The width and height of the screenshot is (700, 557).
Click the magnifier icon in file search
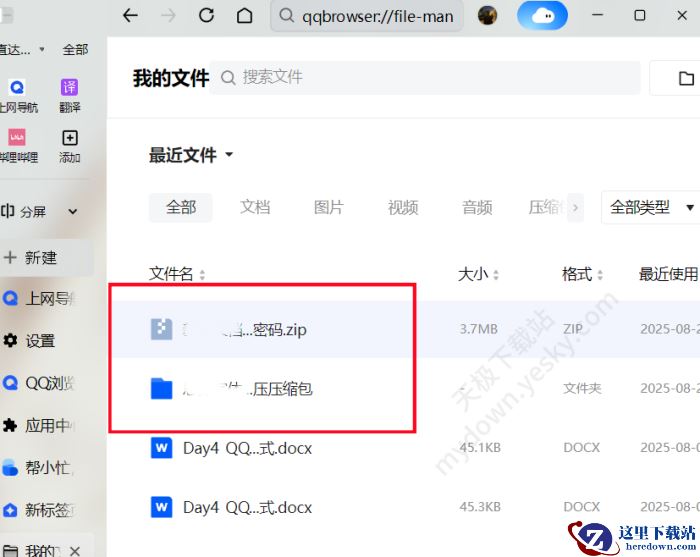pos(228,78)
